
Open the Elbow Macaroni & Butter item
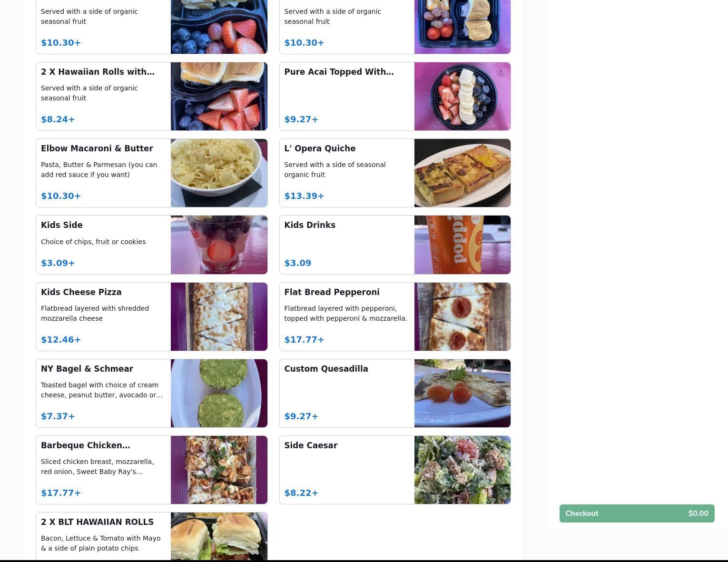click(x=151, y=173)
